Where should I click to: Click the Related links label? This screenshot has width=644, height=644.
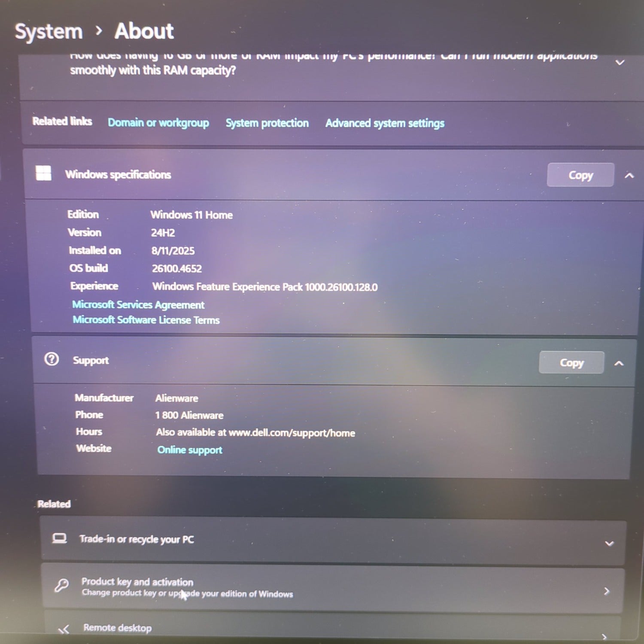coord(62,122)
